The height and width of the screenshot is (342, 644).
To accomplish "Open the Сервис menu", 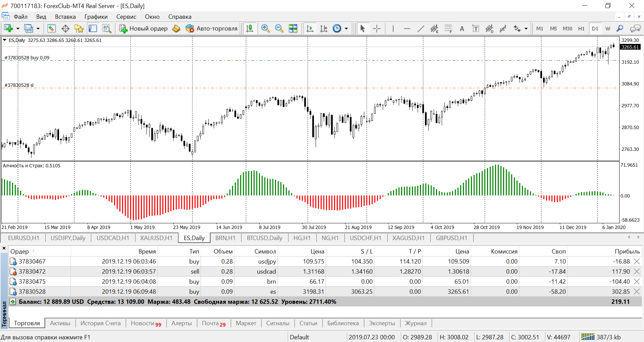I will coord(126,17).
